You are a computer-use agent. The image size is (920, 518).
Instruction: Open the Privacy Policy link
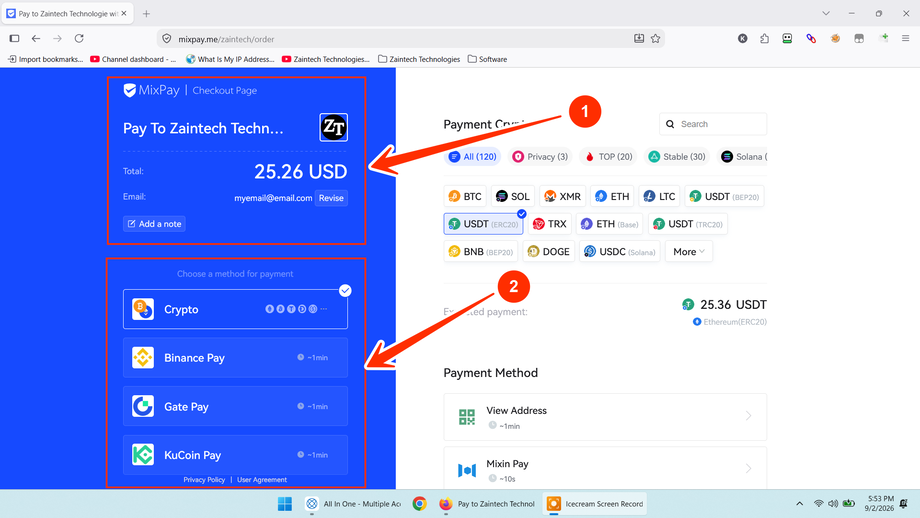pos(204,480)
